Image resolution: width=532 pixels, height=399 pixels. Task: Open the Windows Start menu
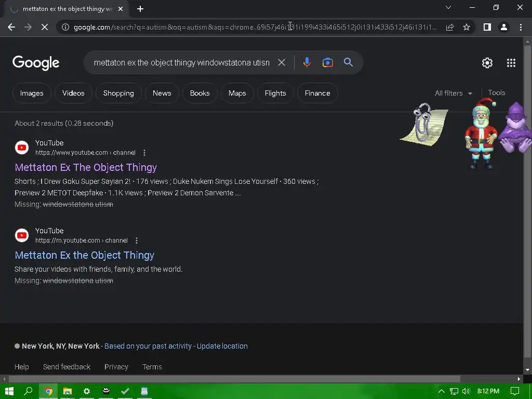(9, 391)
